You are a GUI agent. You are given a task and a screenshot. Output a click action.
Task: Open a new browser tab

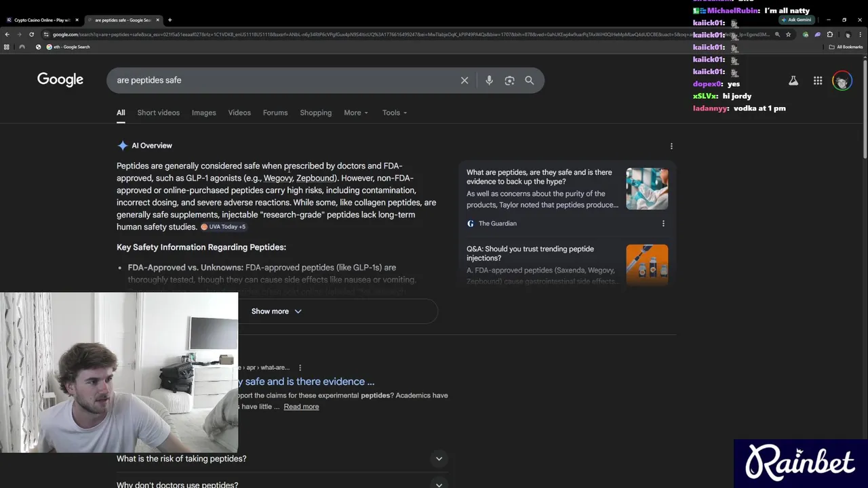click(170, 20)
